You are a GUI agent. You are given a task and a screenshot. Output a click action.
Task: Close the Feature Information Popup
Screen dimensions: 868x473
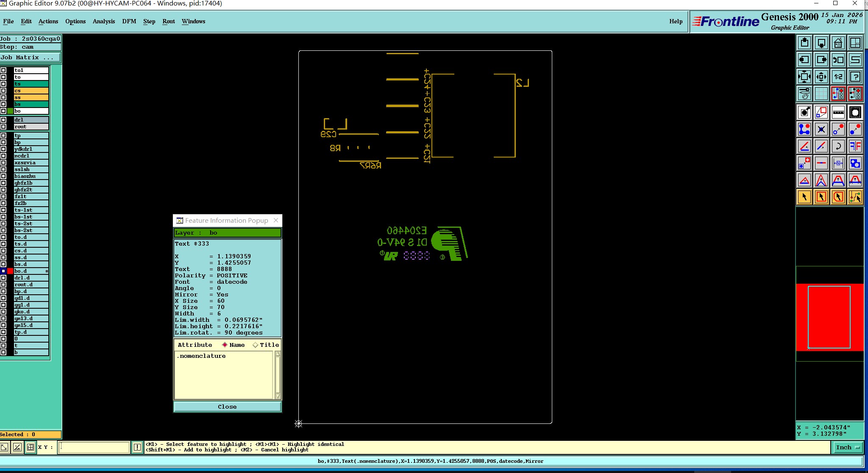(x=227, y=407)
